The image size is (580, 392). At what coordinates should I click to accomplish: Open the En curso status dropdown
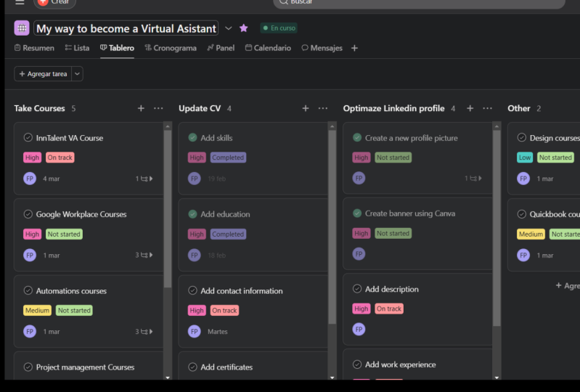coord(279,28)
